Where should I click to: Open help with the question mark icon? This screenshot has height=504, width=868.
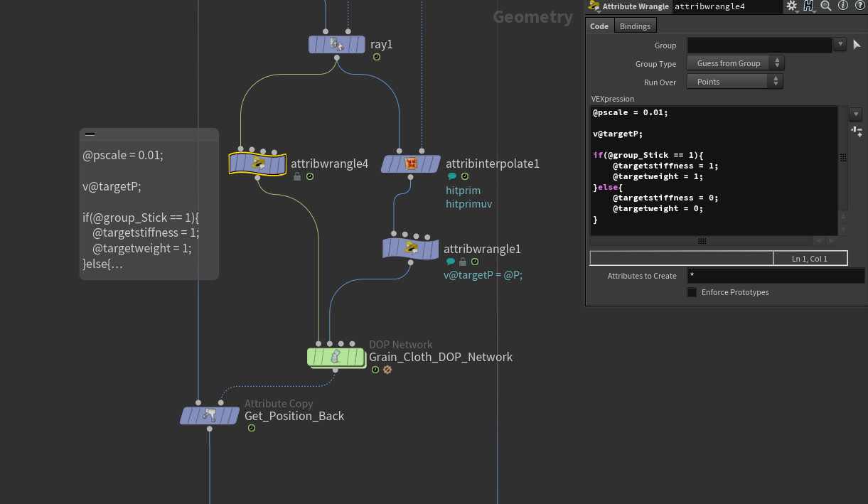coord(859,6)
